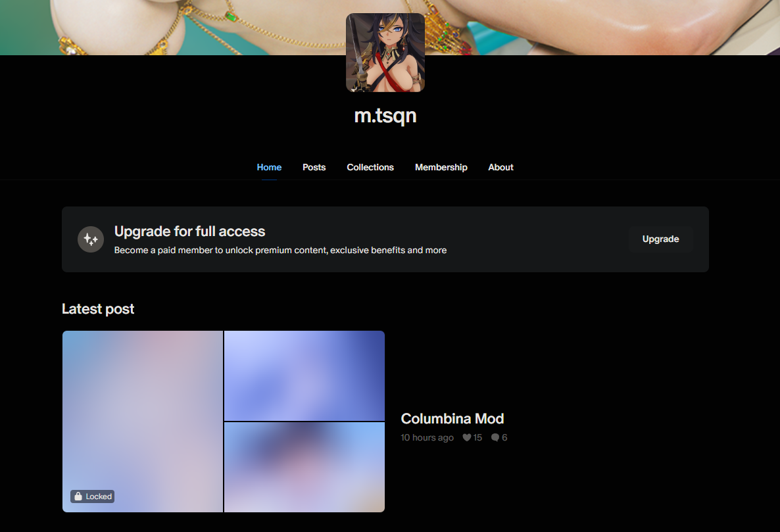The width and height of the screenshot is (780, 532).
Task: Open the m.tsqn profile avatar
Action: 385,53
